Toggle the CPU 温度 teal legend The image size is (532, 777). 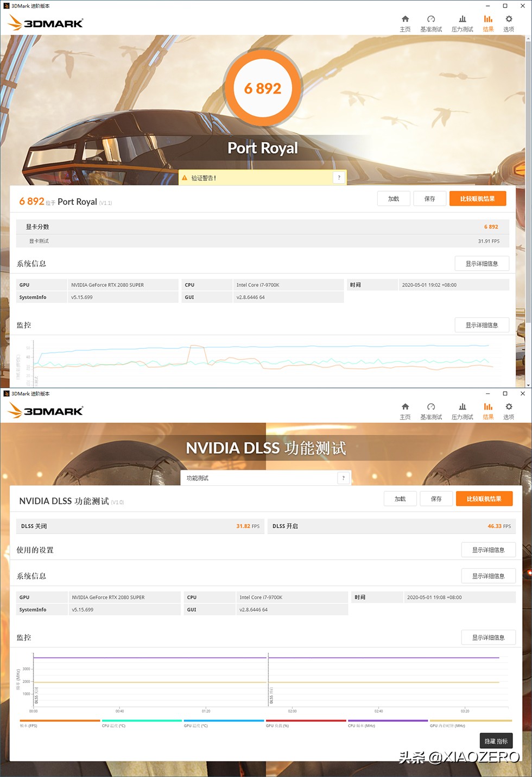(x=142, y=723)
